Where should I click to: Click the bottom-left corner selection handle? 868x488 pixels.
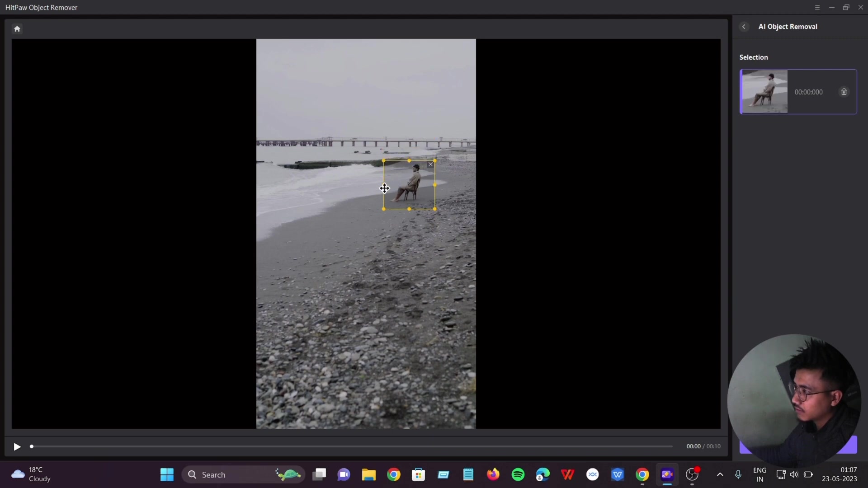[x=384, y=209]
